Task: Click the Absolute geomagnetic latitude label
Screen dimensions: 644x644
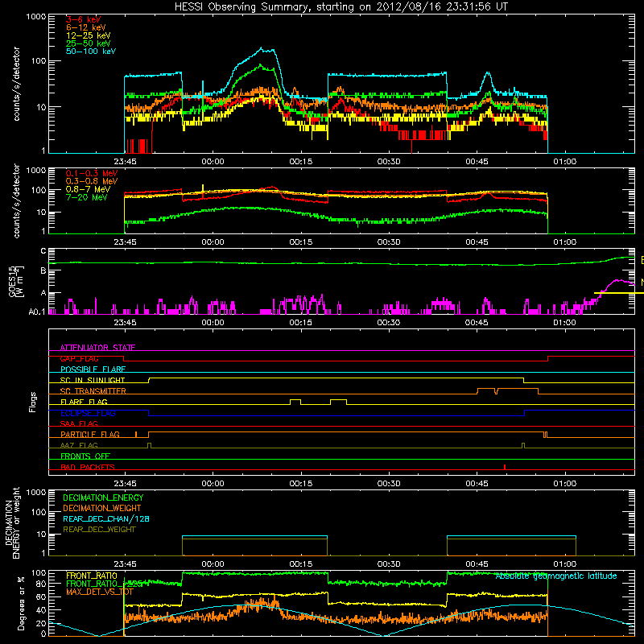Action: [x=556, y=576]
